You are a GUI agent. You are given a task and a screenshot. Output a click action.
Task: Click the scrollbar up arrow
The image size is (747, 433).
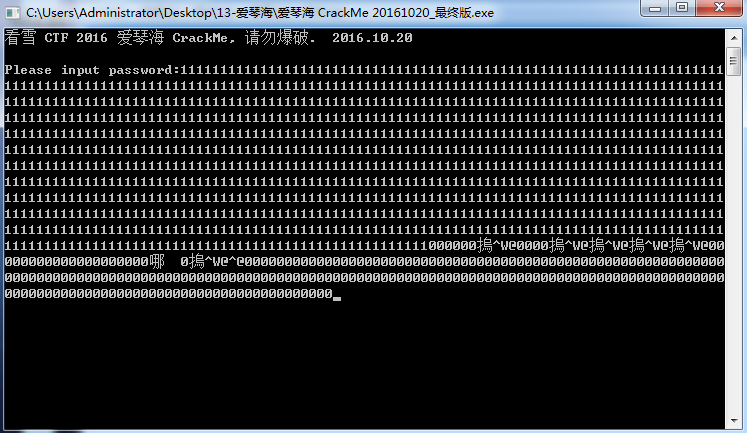tap(733, 38)
